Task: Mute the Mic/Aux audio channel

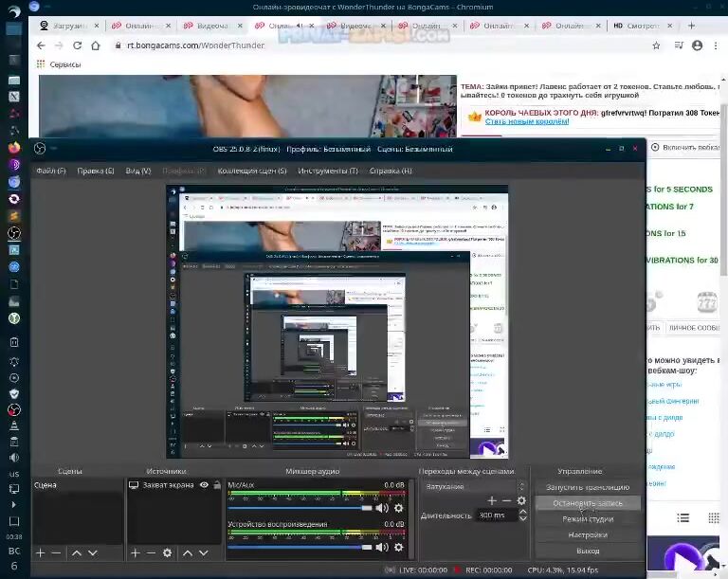Action: [382, 508]
